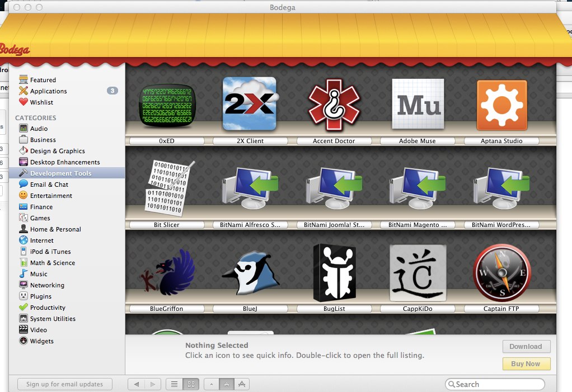Go back with the left arrow button
Image resolution: width=572 pixels, height=392 pixels.
tap(137, 384)
